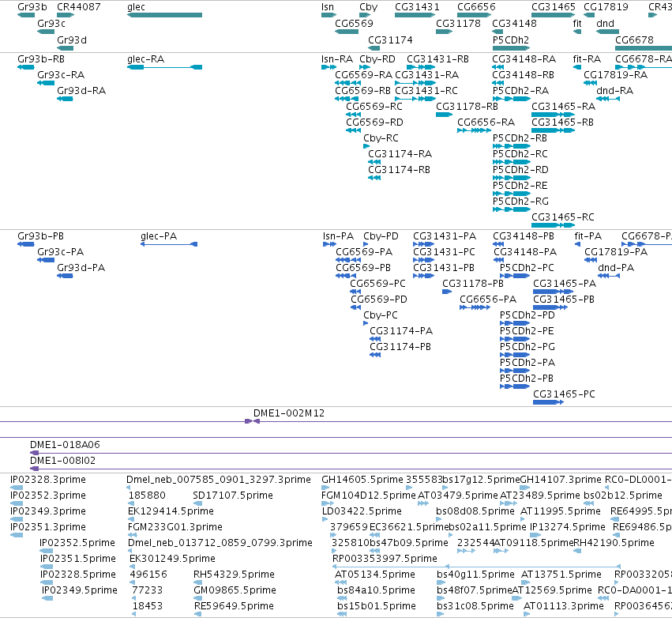
Task: Click the "IP02328.3prime" EST label
Action: coord(48,479)
